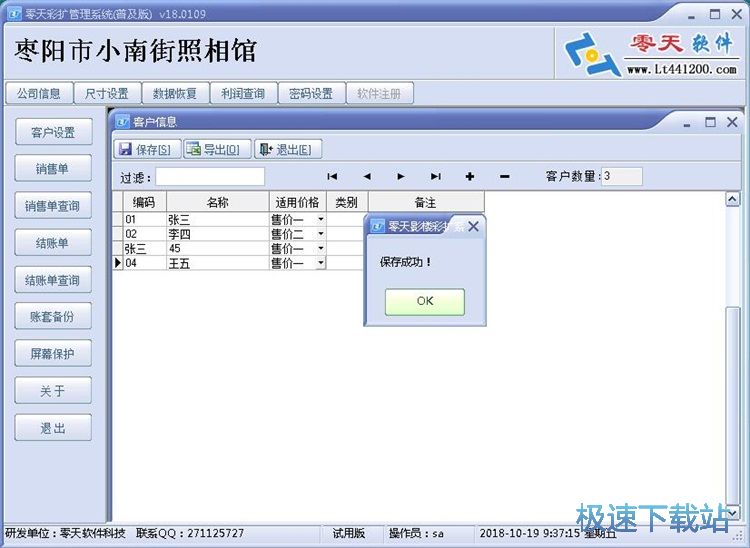The image size is (750, 548).
Task: Close the save success dialog with X
Action: (473, 226)
